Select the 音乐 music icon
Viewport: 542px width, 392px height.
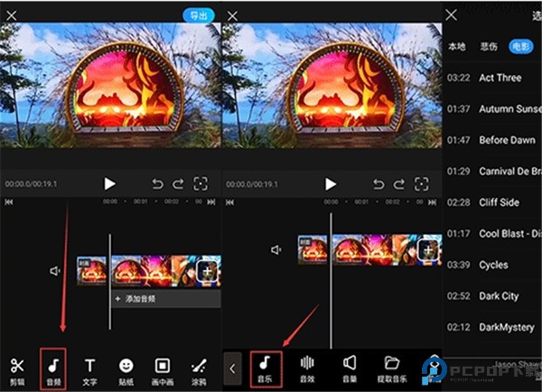coord(265,369)
